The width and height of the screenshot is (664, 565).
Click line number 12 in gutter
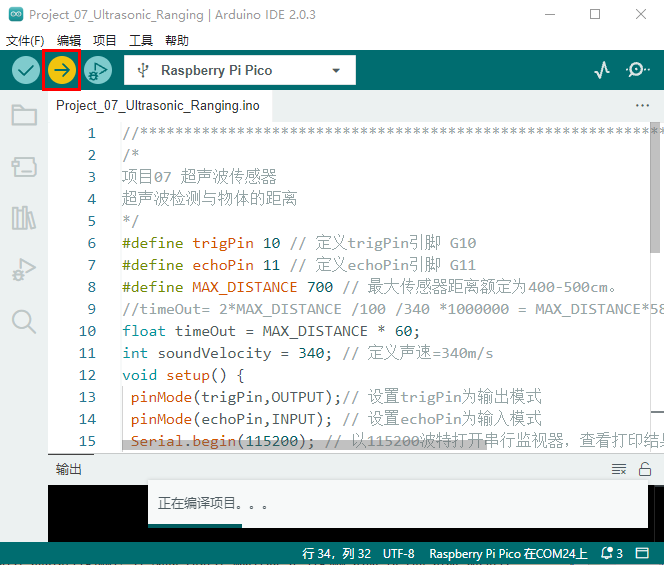click(87, 375)
